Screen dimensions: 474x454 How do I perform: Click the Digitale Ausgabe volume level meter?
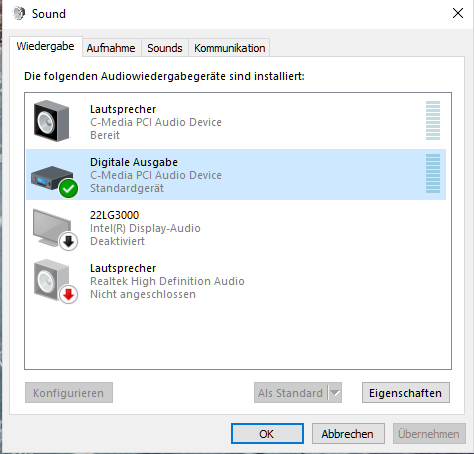point(433,174)
